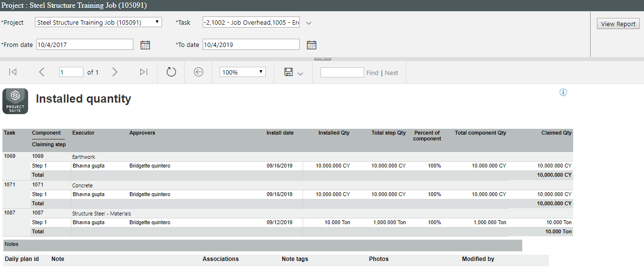The width and height of the screenshot is (644, 275).
Task: Click the View Report button
Action: tap(618, 24)
